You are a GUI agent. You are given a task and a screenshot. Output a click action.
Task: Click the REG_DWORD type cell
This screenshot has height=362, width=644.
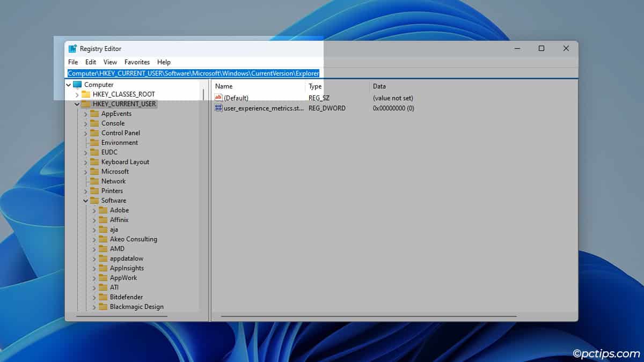pyautogui.click(x=327, y=108)
